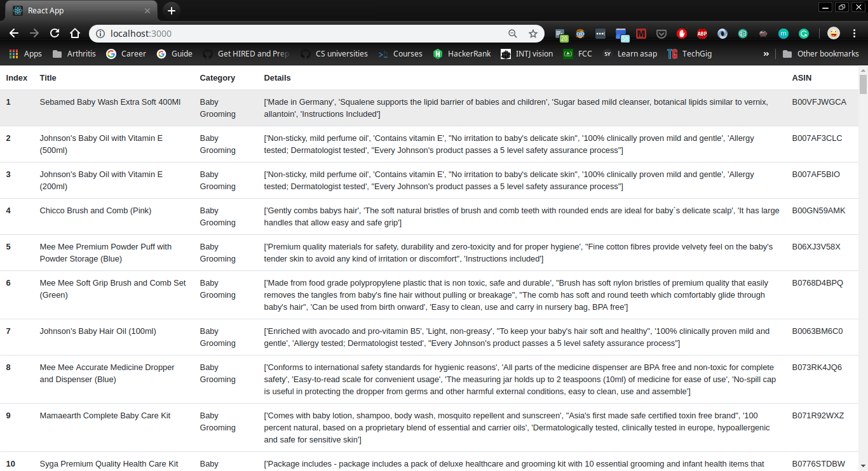The image size is (868, 471).
Task: Open the Guide bookmark
Action: (175, 54)
